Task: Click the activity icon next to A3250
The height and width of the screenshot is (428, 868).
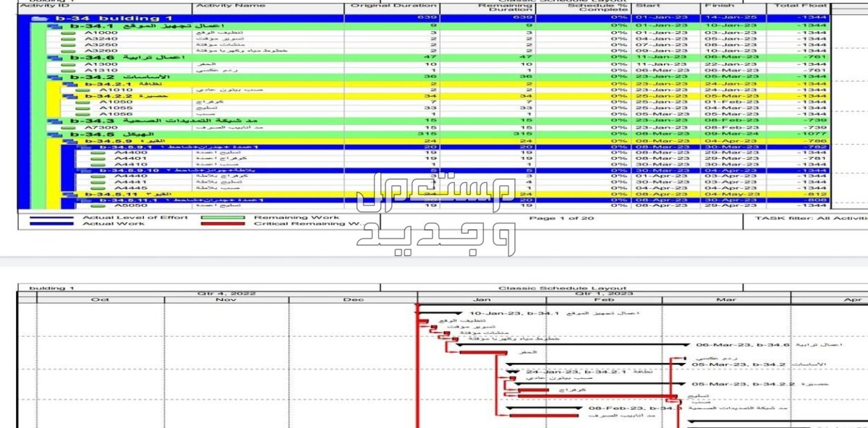Action: click(69, 45)
